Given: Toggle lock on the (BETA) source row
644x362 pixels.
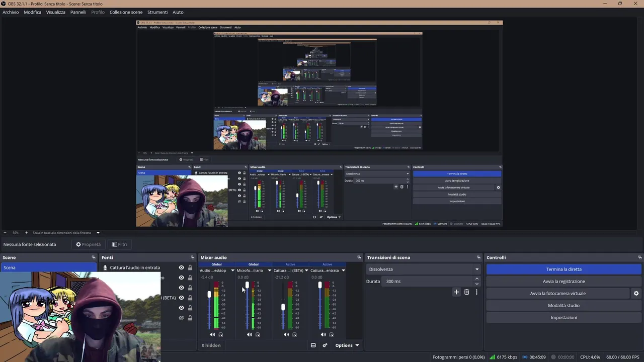Looking at the screenshot, I should pyautogui.click(x=190, y=298).
